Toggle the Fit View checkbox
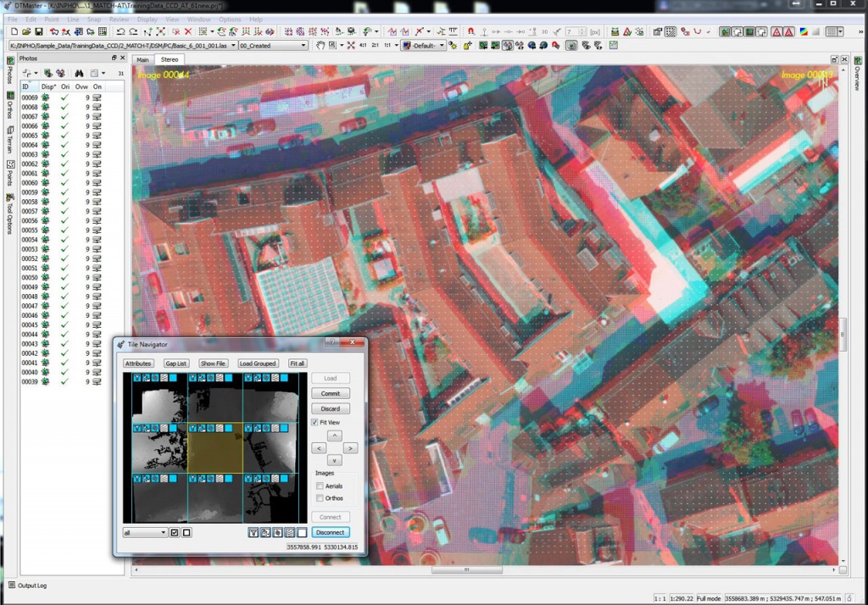The height and width of the screenshot is (605, 868). click(x=314, y=422)
